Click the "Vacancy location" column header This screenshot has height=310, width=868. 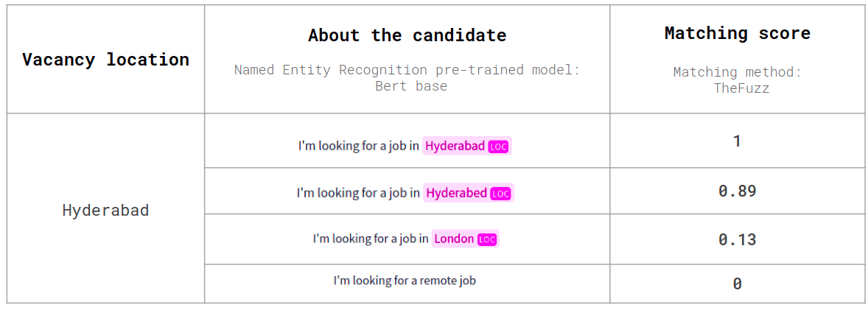coord(105,60)
